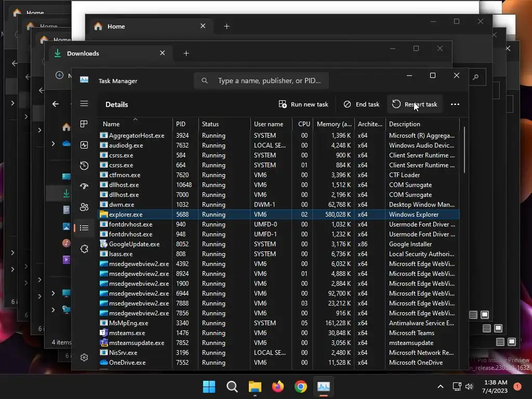Select audiodg.exe process row

point(279,145)
